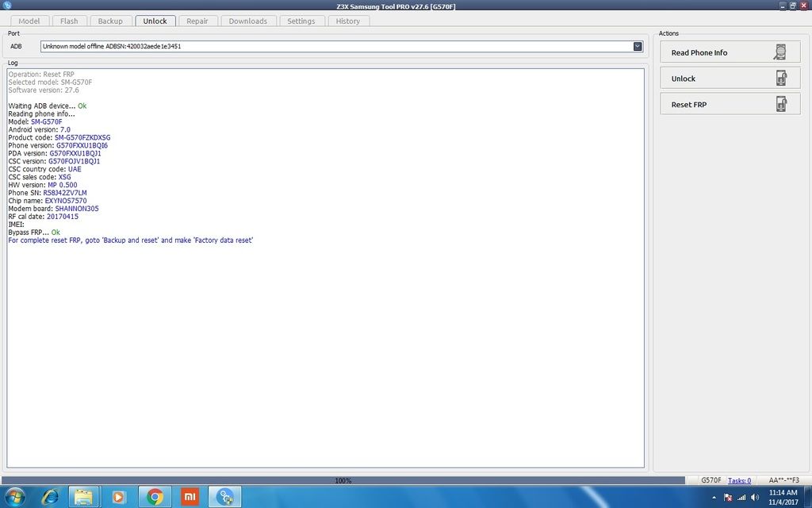Open the Mi application in taskbar

pyautogui.click(x=190, y=497)
